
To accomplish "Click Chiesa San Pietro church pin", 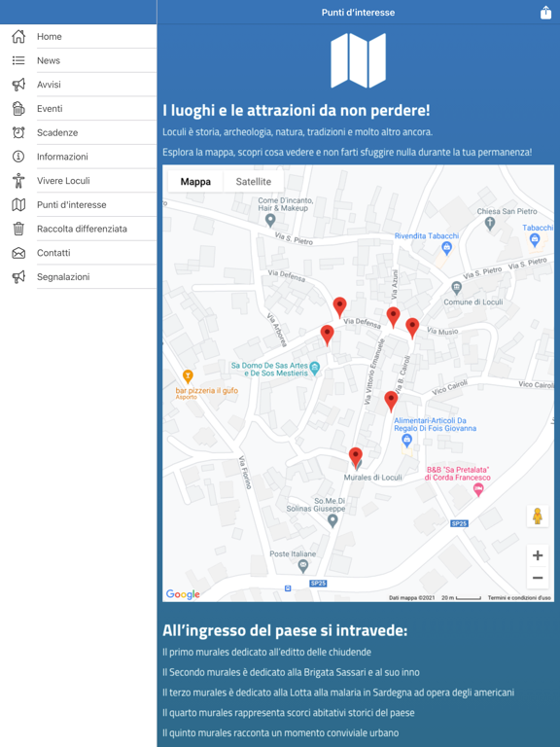I will (490, 223).
